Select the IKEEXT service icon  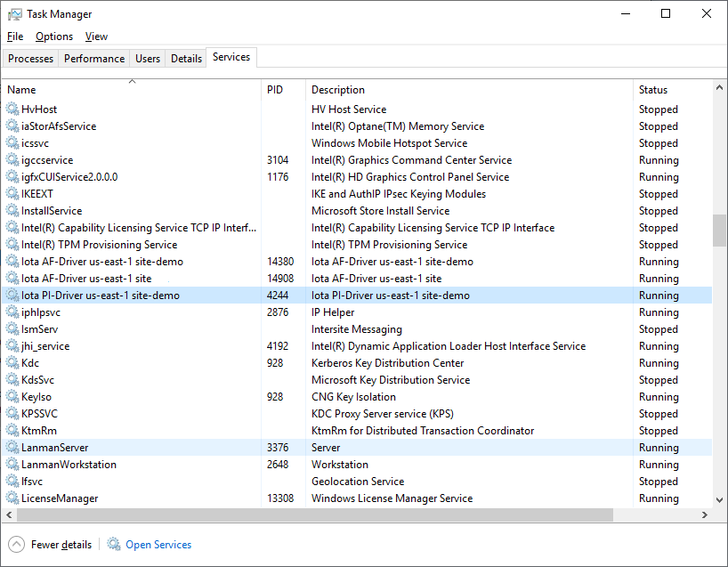(x=12, y=194)
